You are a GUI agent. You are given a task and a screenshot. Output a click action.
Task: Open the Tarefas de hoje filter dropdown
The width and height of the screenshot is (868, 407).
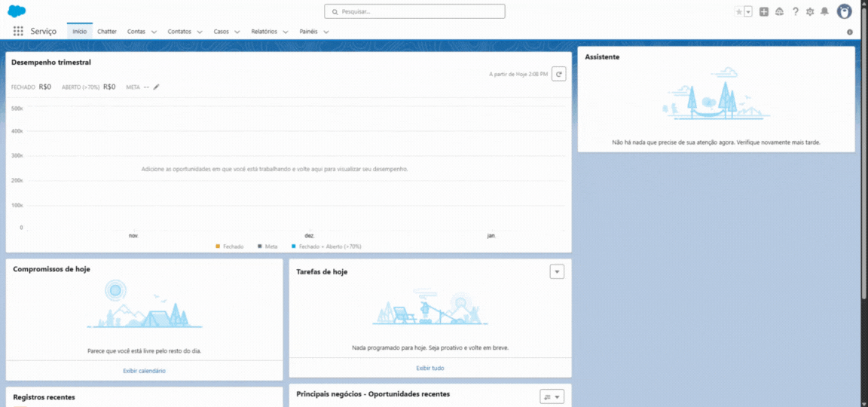(557, 271)
